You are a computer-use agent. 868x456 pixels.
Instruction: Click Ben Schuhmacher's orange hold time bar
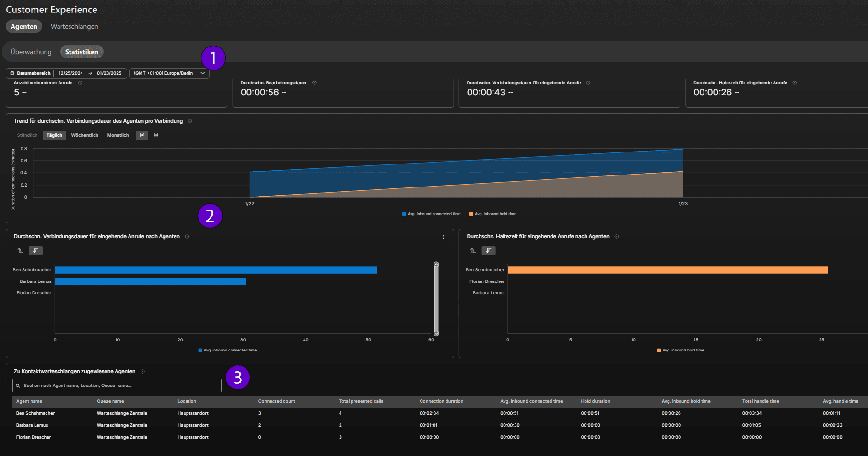(x=668, y=270)
